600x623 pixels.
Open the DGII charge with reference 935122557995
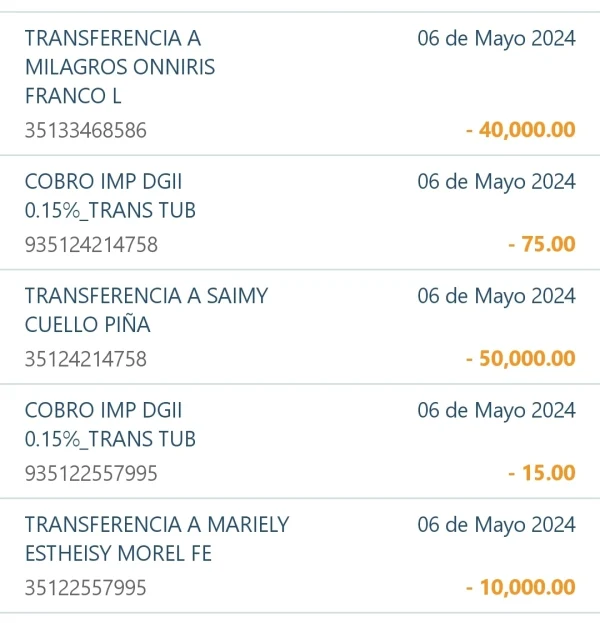(110, 424)
